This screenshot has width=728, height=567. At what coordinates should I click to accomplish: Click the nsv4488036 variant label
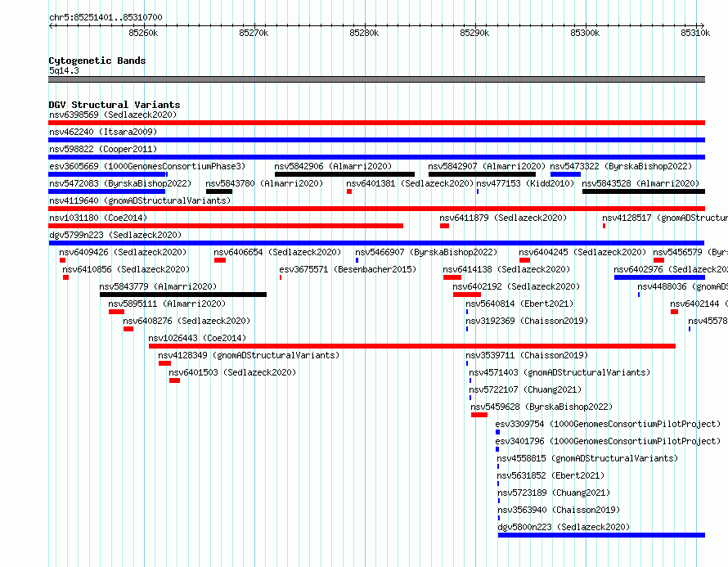point(682,286)
